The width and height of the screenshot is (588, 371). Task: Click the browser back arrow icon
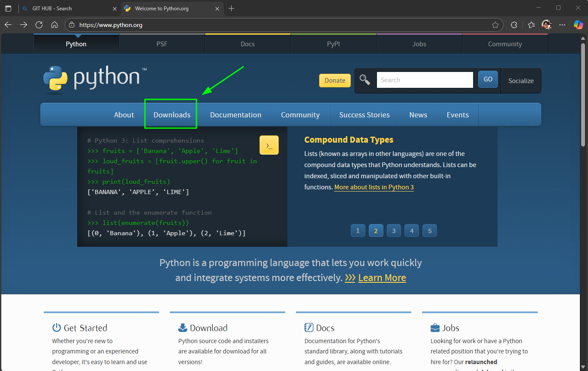click(8, 25)
